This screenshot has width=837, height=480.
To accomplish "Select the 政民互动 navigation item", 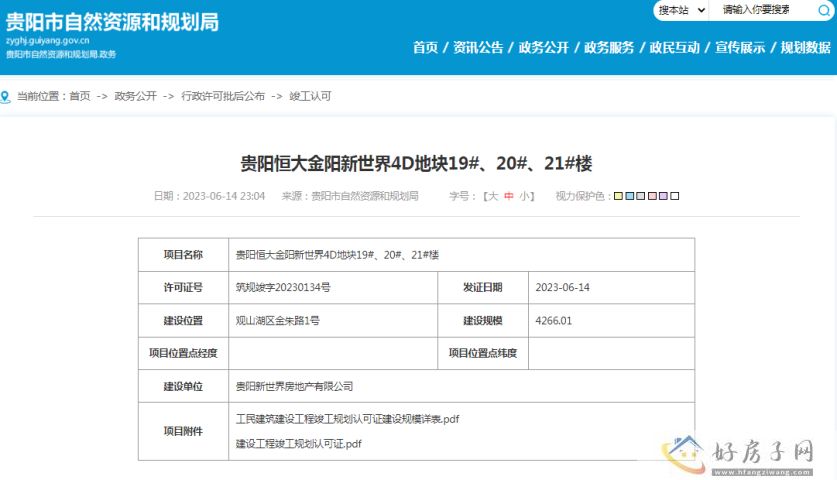I will click(x=674, y=47).
